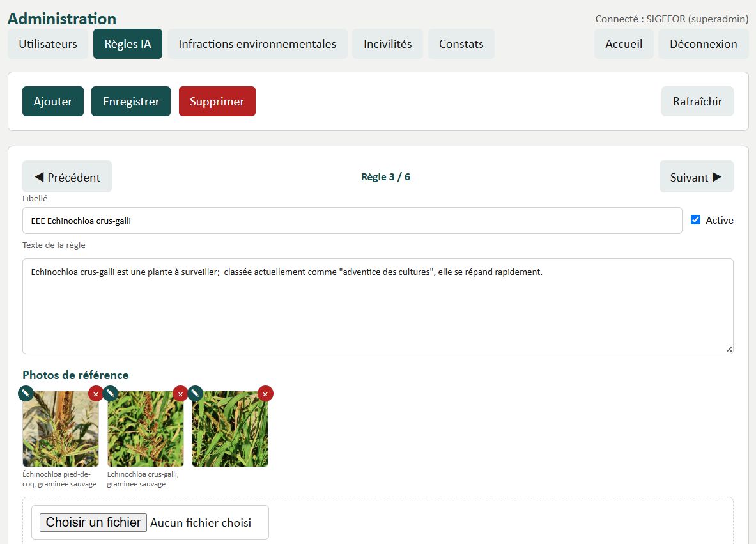This screenshot has width=756, height=544.
Task: Go to next rule with Suivant
Action: tap(696, 177)
